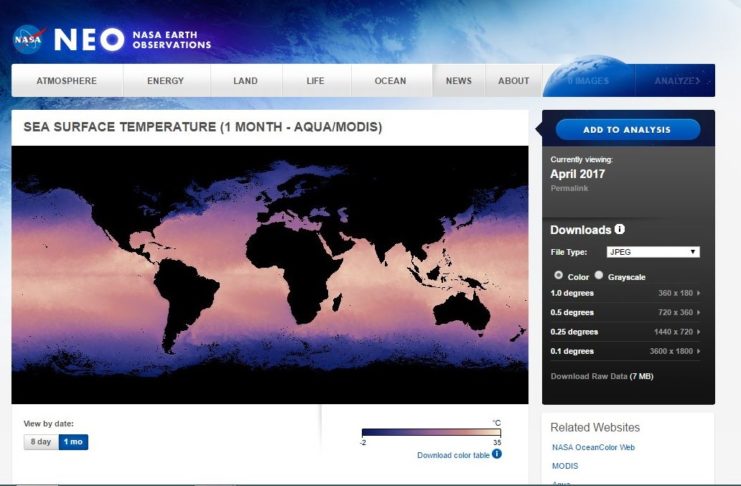Click info icon beside Download color table

tap(497, 454)
